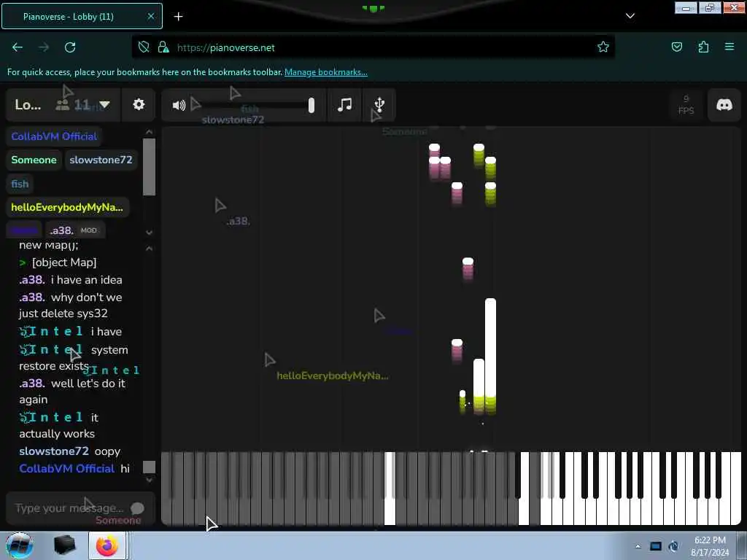Image resolution: width=747 pixels, height=560 pixels.
Task: Reload the current page
Action: (x=70, y=47)
